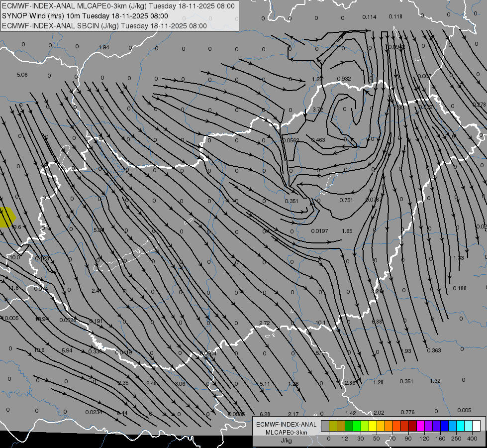Click the '3.06' grid value
The image size is (487, 448).
tap(180, 384)
